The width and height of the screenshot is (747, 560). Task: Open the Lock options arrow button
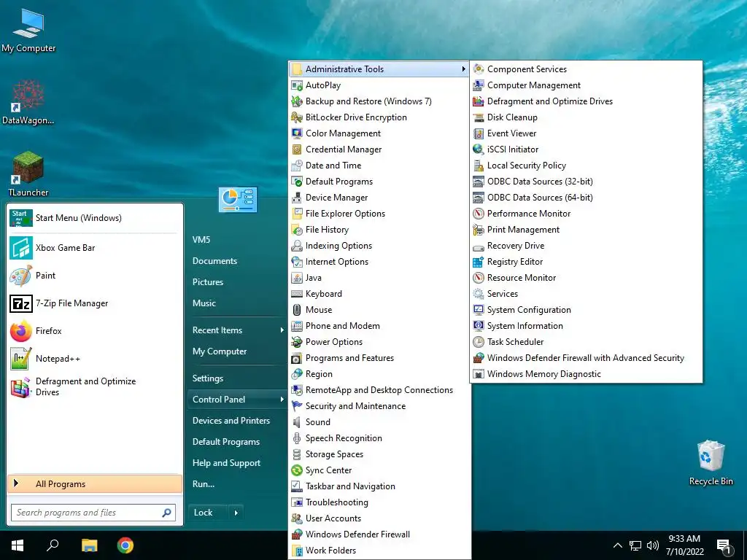(x=236, y=513)
